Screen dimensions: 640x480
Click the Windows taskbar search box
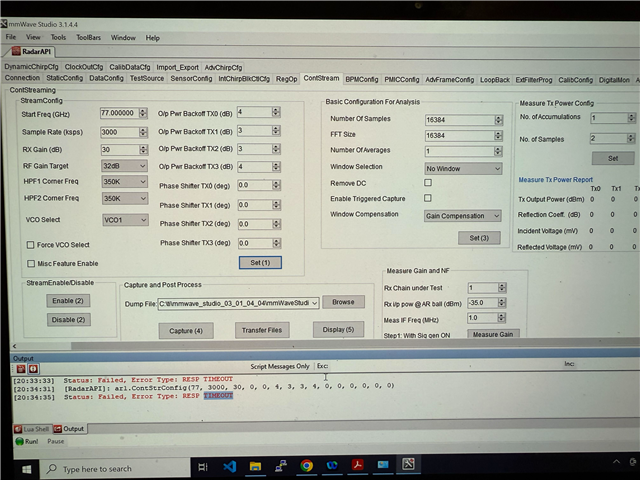pyautogui.click(x=115, y=469)
